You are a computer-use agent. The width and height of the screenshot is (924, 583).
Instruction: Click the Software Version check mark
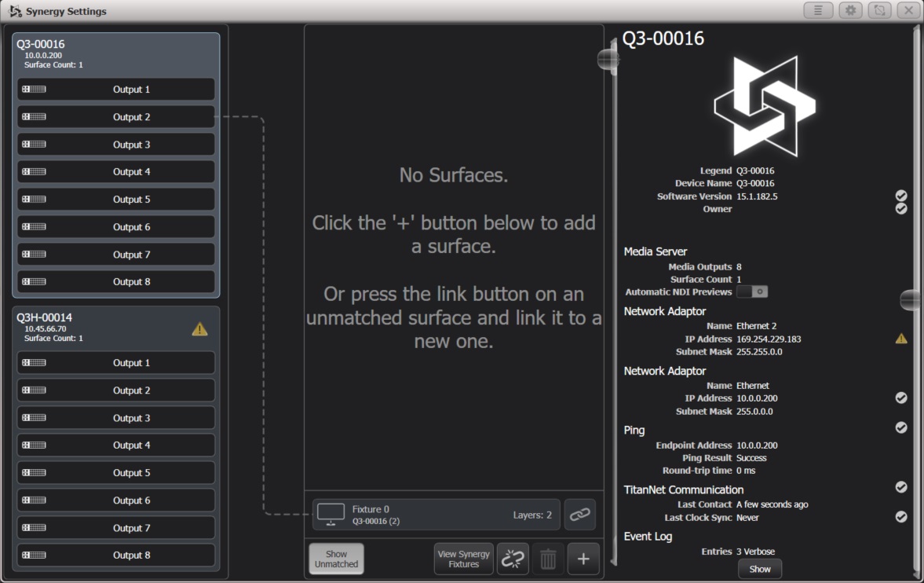(x=901, y=196)
